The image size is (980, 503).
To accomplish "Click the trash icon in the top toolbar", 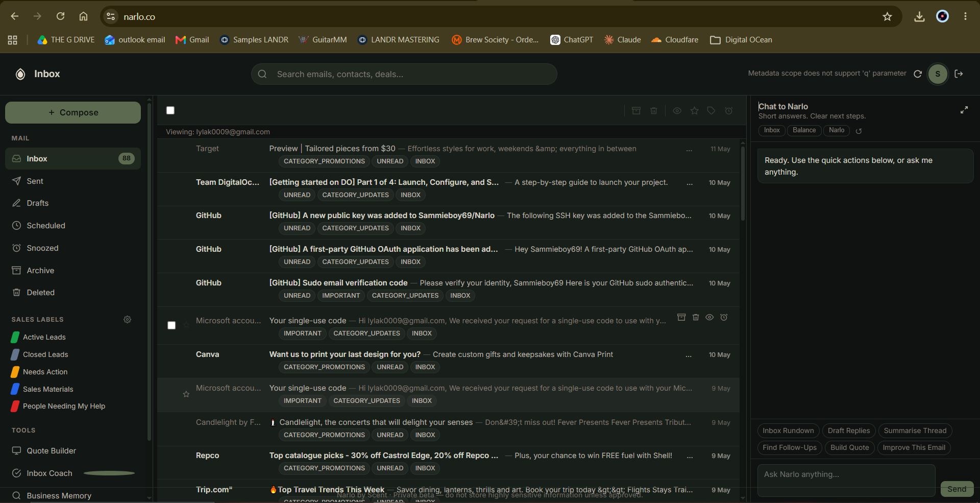I will (x=653, y=111).
